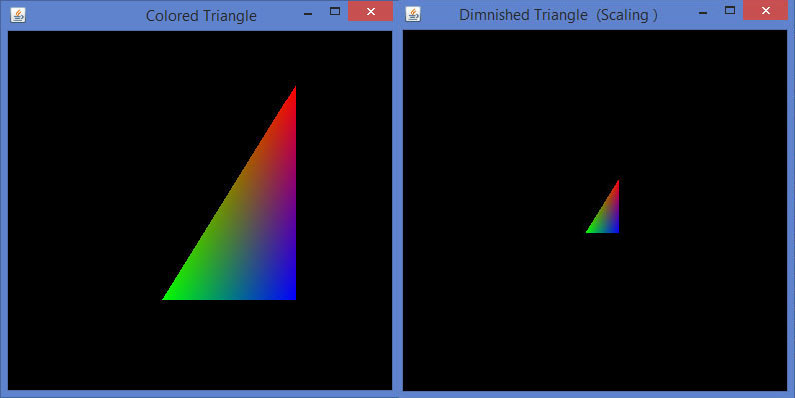Minimize the Colored Triangle window
This screenshot has height=398, width=795.
(x=307, y=14)
